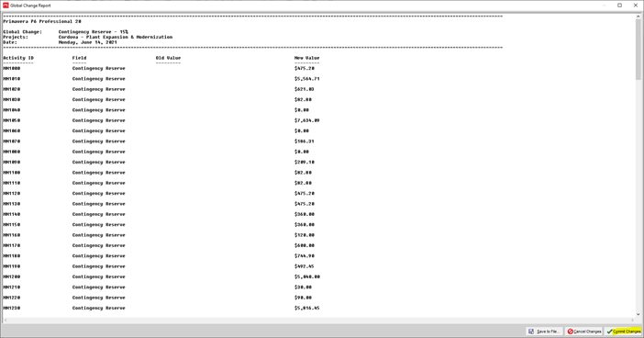Click the date 'Monday, June 14, 2021'
The image size is (644, 338).
pyautogui.click(x=87, y=42)
